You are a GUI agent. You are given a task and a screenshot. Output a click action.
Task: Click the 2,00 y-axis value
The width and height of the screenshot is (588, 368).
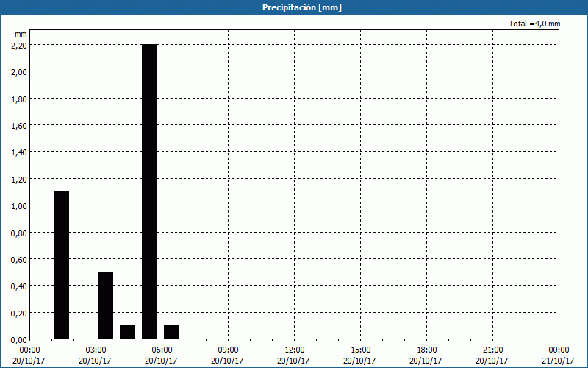tap(19, 71)
